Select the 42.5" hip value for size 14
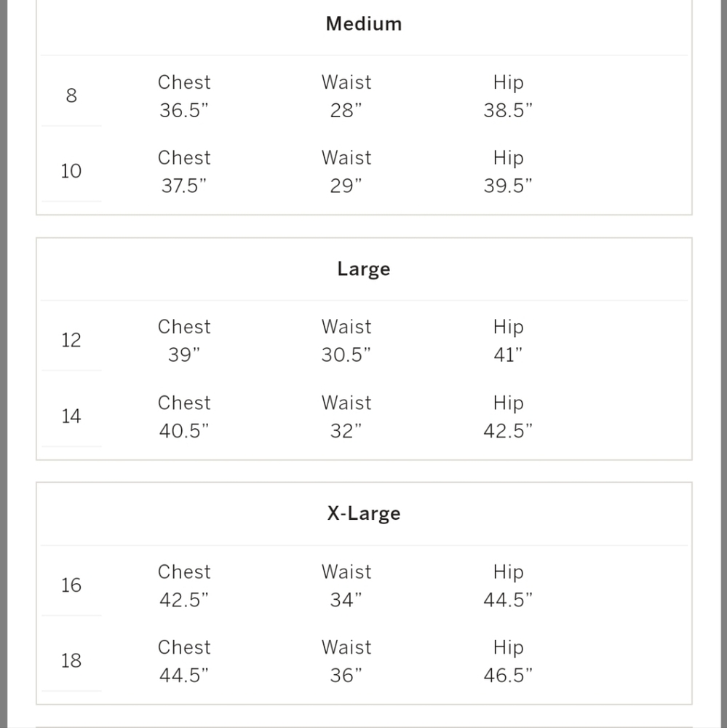The height and width of the screenshot is (728, 727). pos(508,431)
